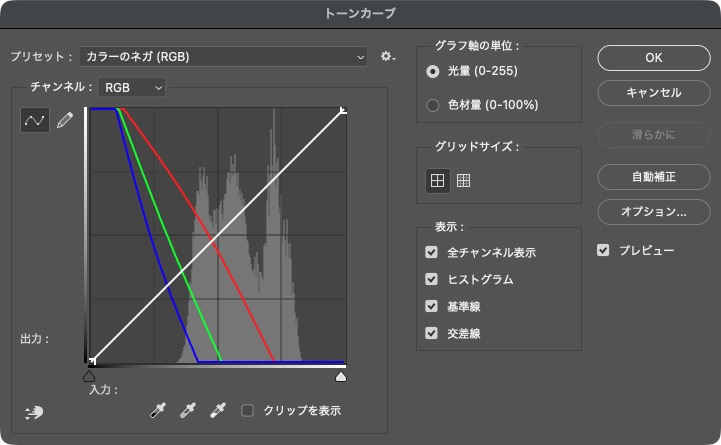Click the OK button

[x=653, y=58]
